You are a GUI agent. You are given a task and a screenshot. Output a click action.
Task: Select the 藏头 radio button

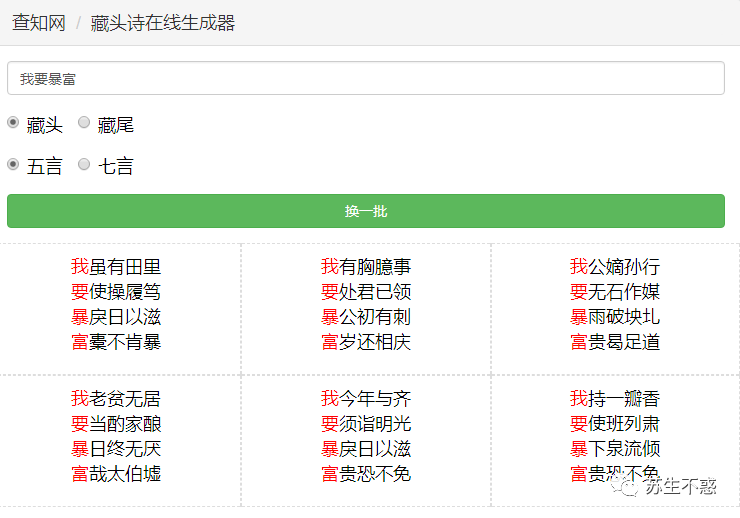(13, 122)
